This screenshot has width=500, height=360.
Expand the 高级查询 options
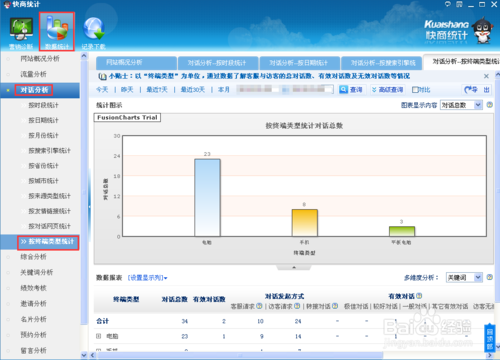coord(387,90)
